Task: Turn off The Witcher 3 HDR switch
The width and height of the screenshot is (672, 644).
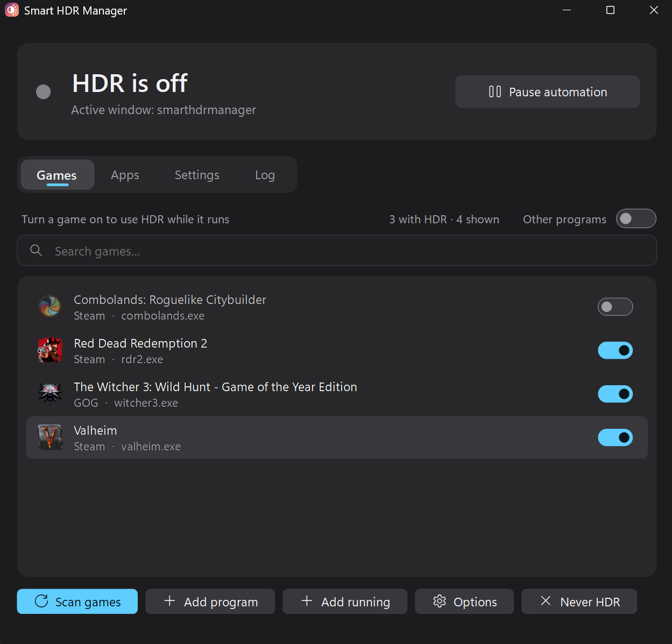Action: pyautogui.click(x=616, y=394)
